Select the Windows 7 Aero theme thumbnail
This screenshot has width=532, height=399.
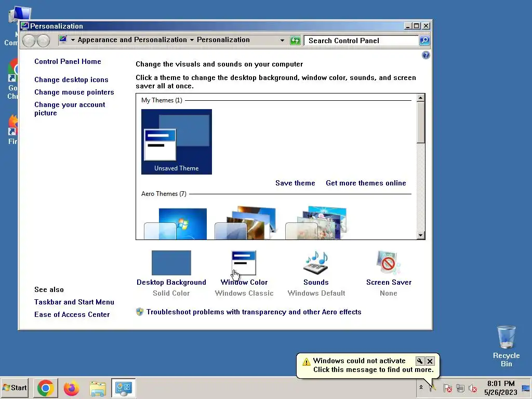coord(176,224)
